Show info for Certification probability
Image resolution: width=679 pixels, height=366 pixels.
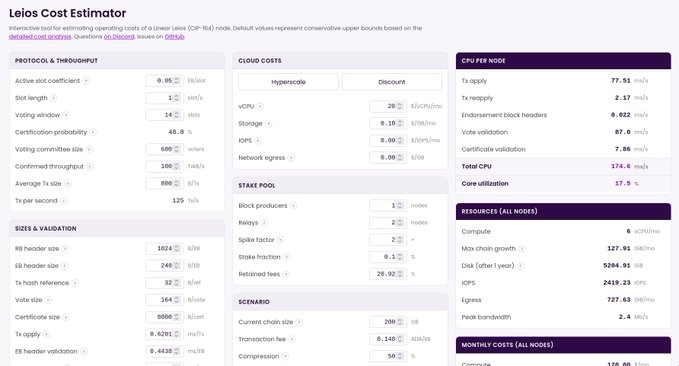pyautogui.click(x=93, y=132)
